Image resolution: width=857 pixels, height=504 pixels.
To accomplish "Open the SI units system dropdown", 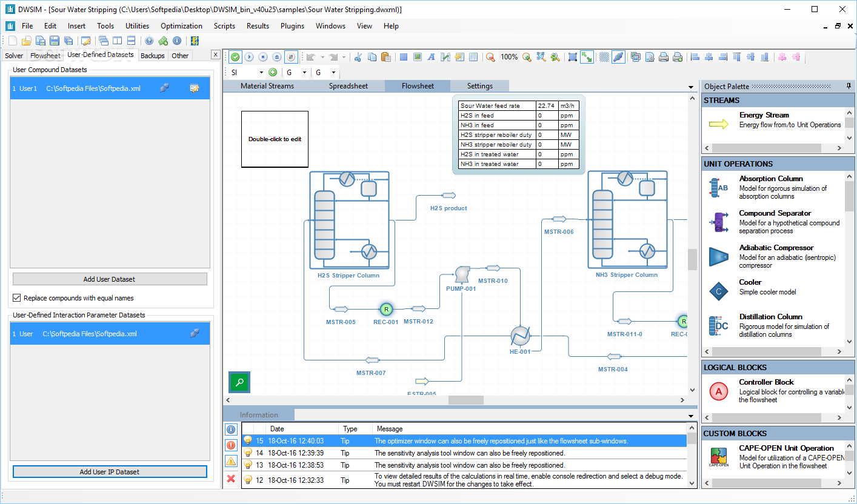I will pyautogui.click(x=261, y=72).
